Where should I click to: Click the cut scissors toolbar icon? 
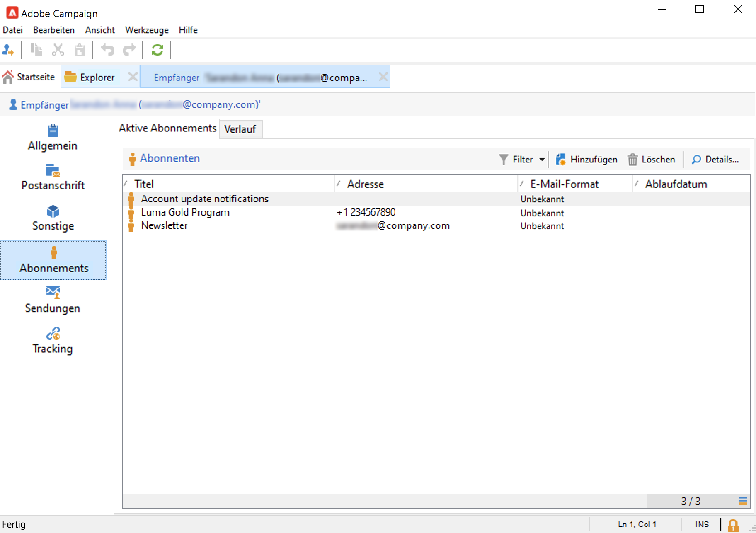click(58, 50)
